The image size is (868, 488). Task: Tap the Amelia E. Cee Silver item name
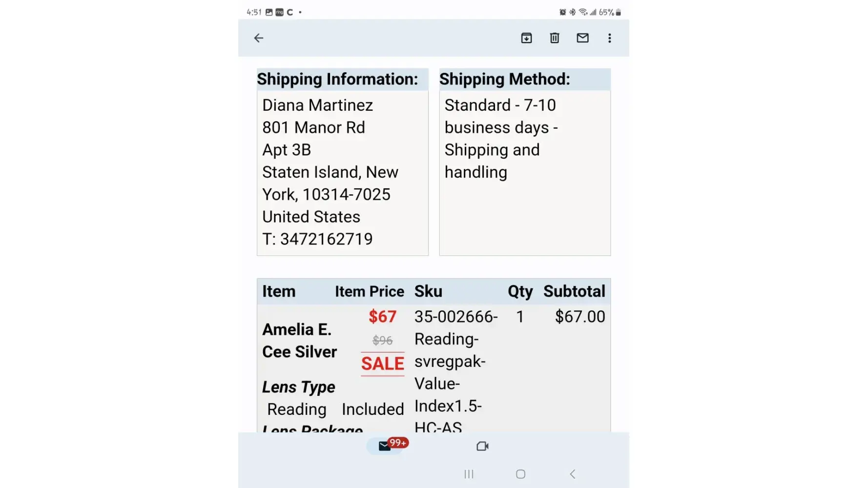pyautogui.click(x=299, y=341)
